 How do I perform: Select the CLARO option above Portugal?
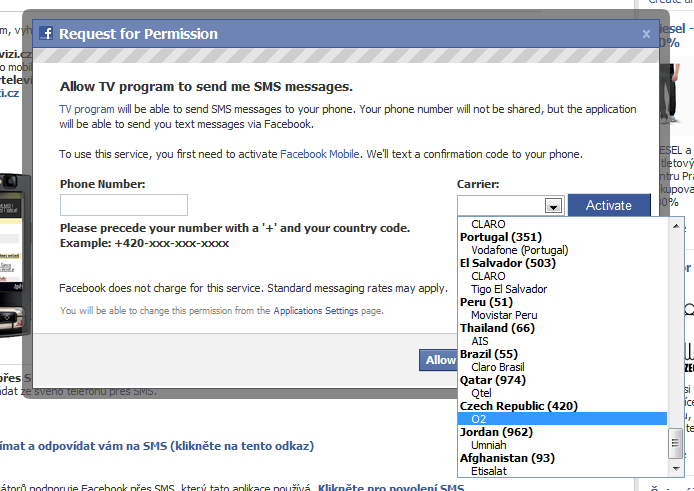(x=562, y=224)
